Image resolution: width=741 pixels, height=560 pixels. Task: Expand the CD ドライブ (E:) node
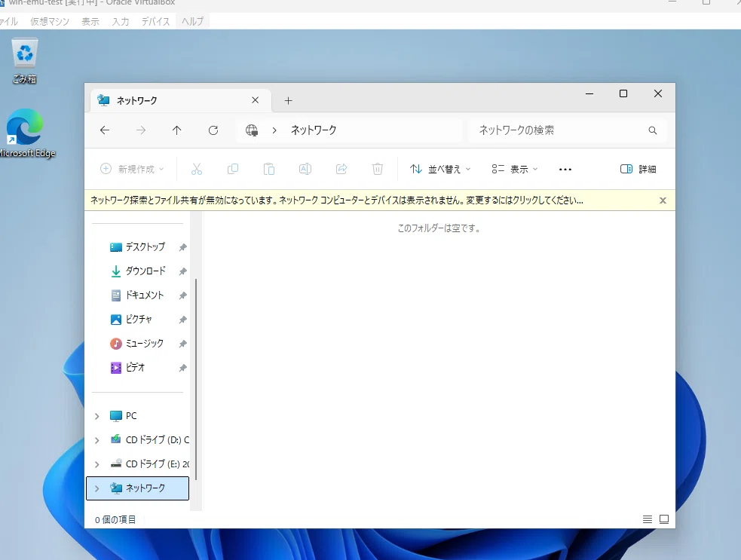coord(97,464)
